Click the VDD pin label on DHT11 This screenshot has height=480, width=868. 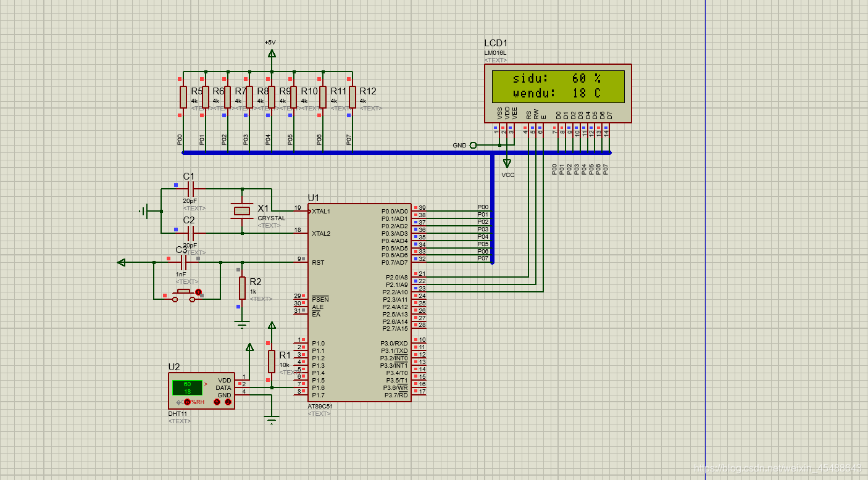pyautogui.click(x=225, y=381)
